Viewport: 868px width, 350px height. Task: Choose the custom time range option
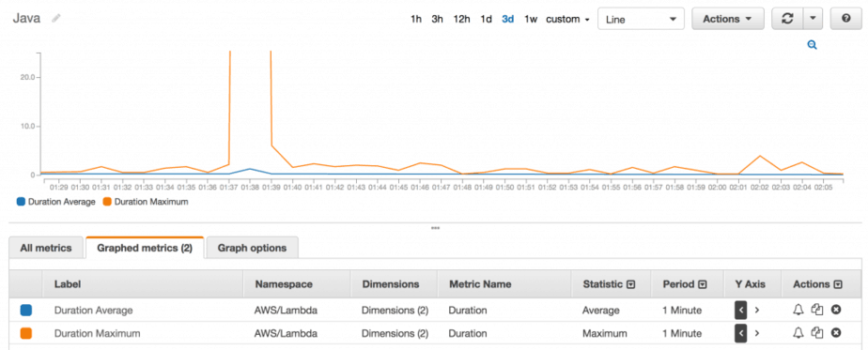coord(566,20)
